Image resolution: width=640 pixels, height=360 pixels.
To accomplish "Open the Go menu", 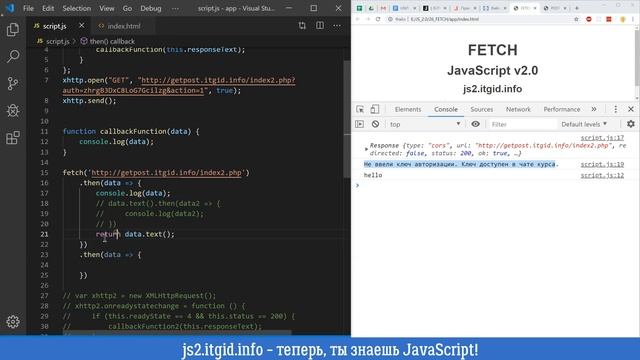I will 127,8.
